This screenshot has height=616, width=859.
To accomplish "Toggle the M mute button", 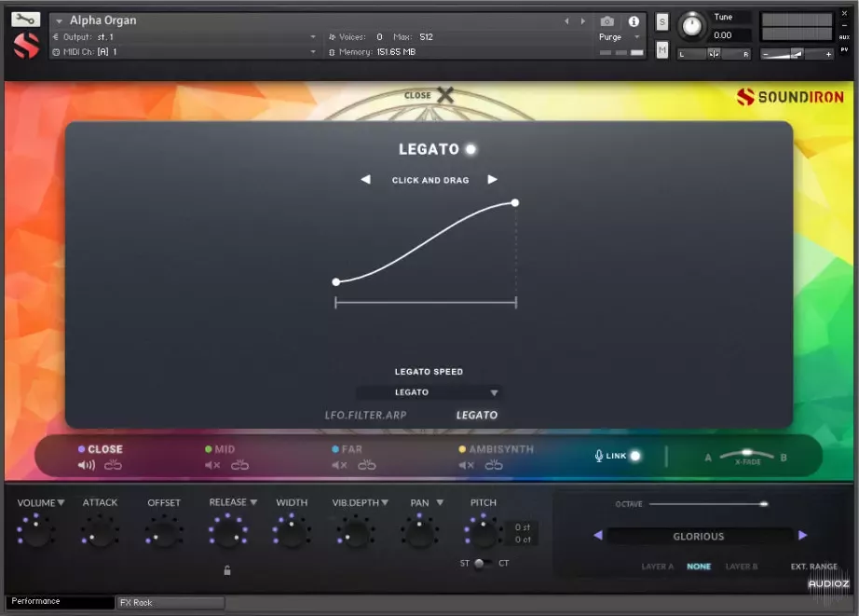I will (661, 50).
